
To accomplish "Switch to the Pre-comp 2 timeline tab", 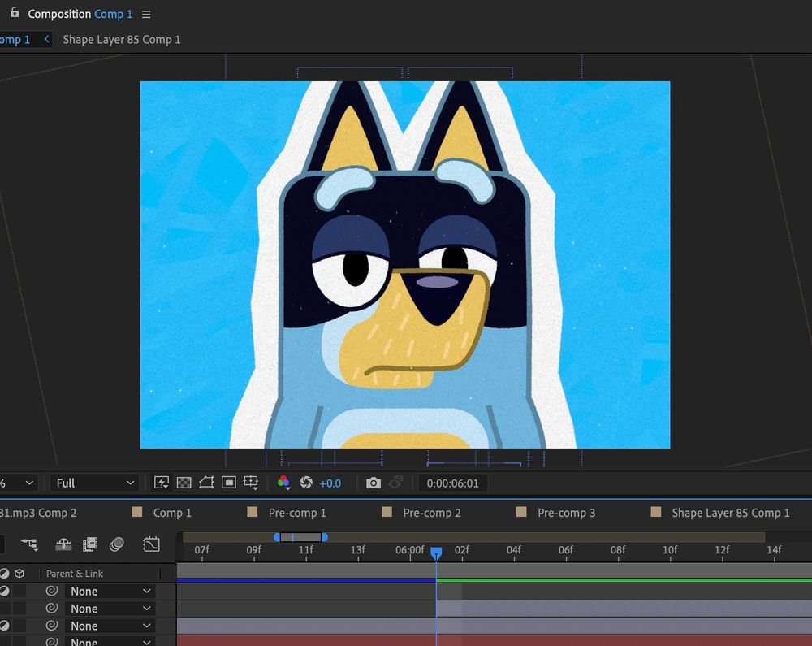I will pyautogui.click(x=431, y=513).
